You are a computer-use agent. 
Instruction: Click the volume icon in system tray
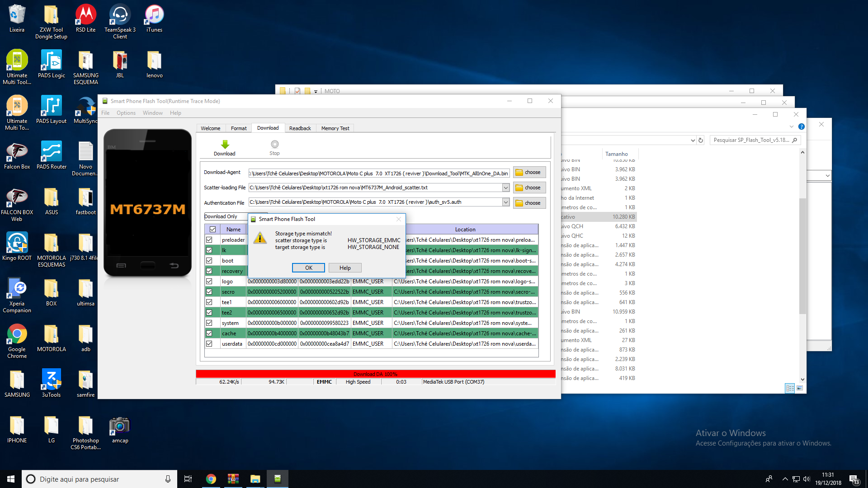pos(807,479)
